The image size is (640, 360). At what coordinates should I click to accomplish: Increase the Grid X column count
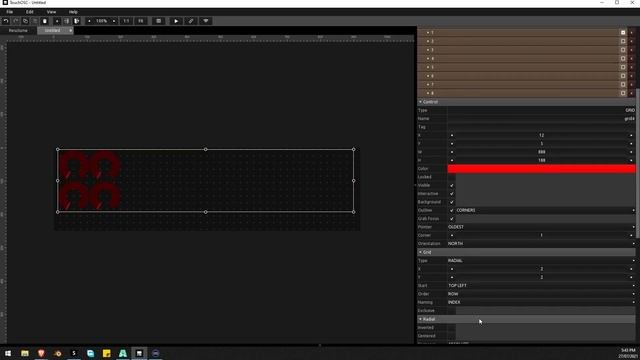[x=631, y=269]
